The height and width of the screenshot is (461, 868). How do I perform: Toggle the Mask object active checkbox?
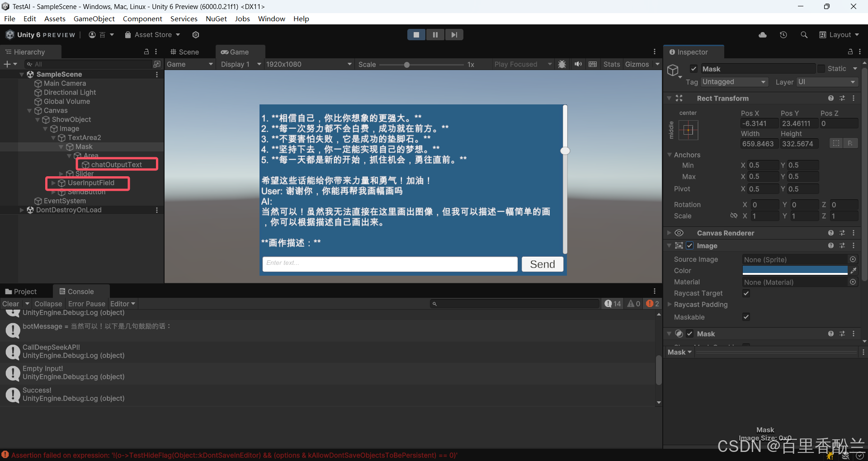pyautogui.click(x=693, y=69)
